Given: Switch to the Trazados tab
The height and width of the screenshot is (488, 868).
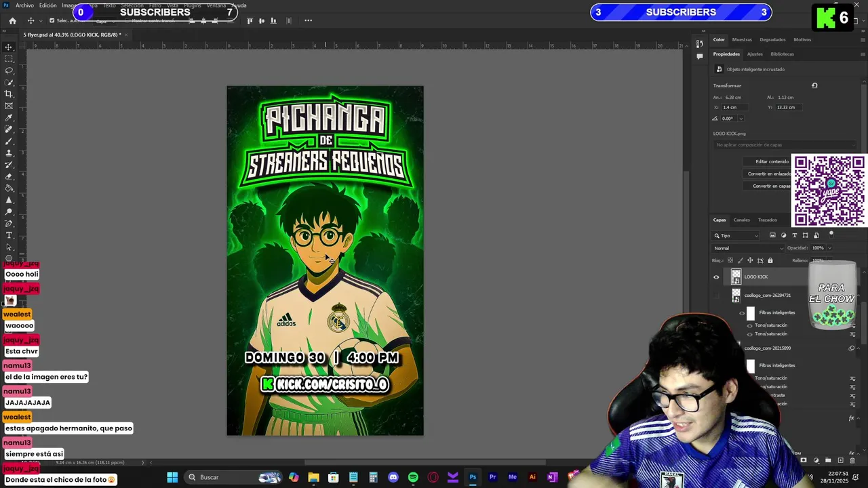Looking at the screenshot, I should pos(767,220).
